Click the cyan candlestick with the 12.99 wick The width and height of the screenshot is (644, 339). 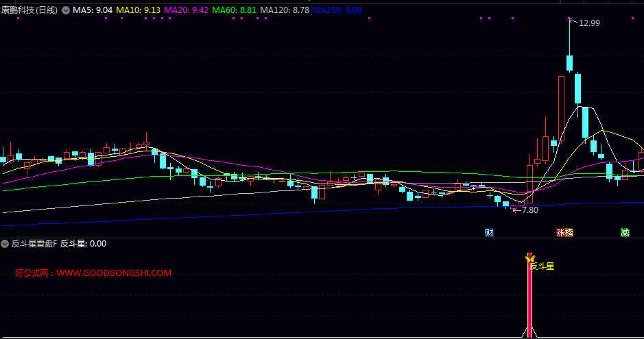point(570,64)
